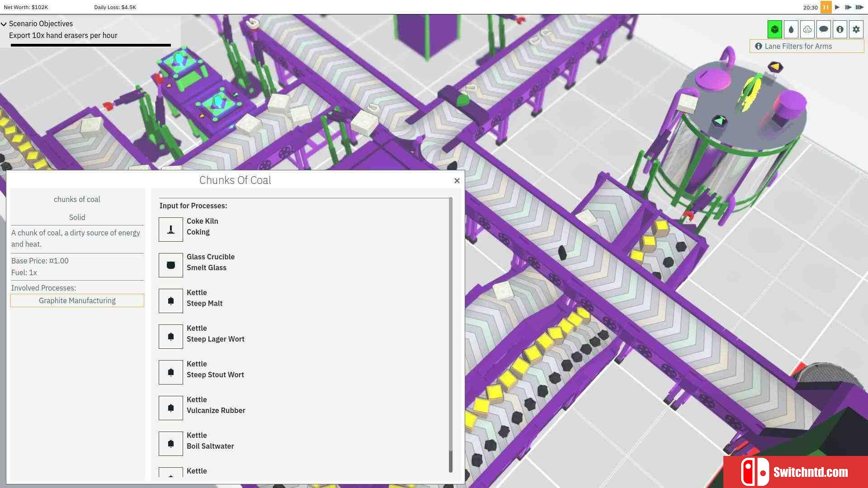Select the 'Vulcanize Rubber' process text
This screenshot has width=868, height=488.
pyautogui.click(x=216, y=410)
